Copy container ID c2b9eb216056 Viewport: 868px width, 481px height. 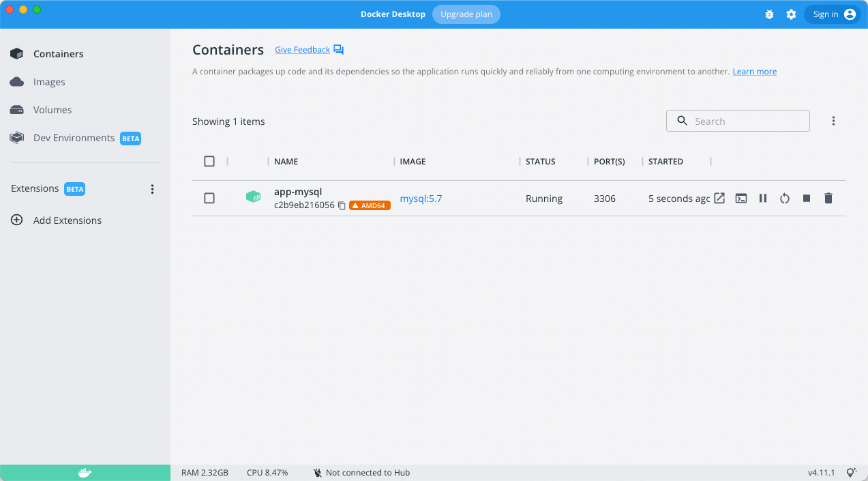342,205
